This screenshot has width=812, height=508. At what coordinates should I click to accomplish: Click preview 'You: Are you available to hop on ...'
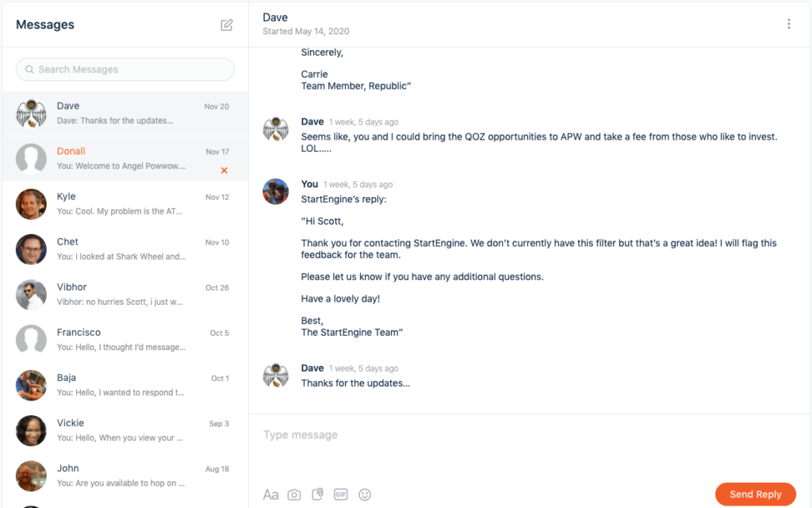[x=121, y=483]
